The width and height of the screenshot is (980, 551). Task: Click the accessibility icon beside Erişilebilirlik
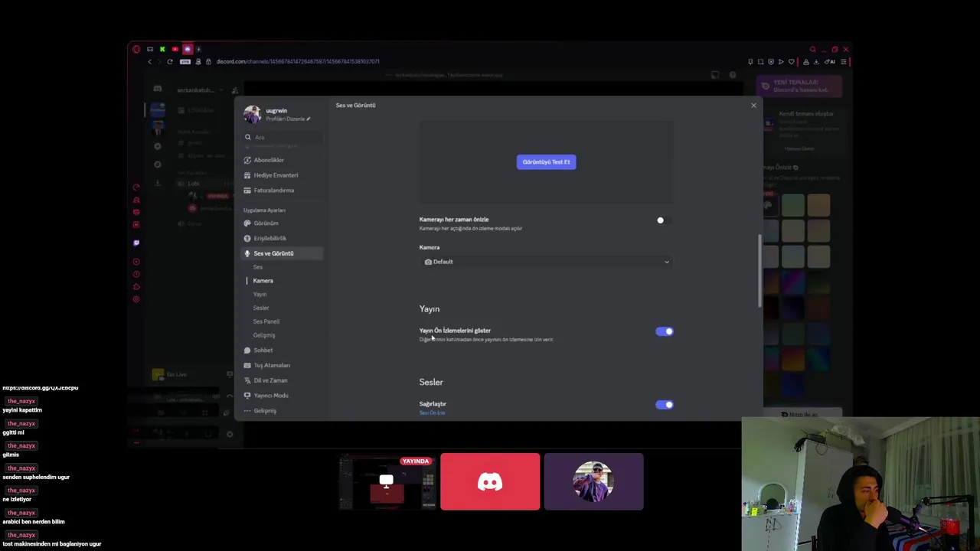tap(247, 238)
